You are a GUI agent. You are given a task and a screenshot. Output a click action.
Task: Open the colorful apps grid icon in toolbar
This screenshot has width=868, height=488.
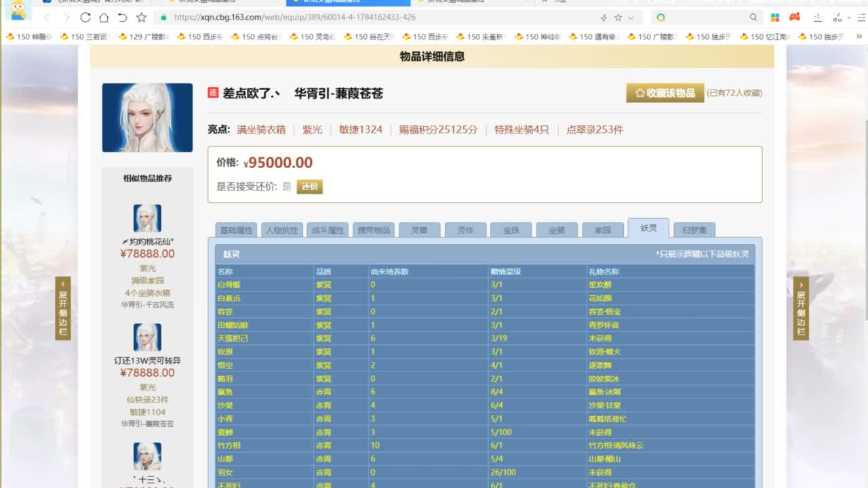tap(775, 18)
